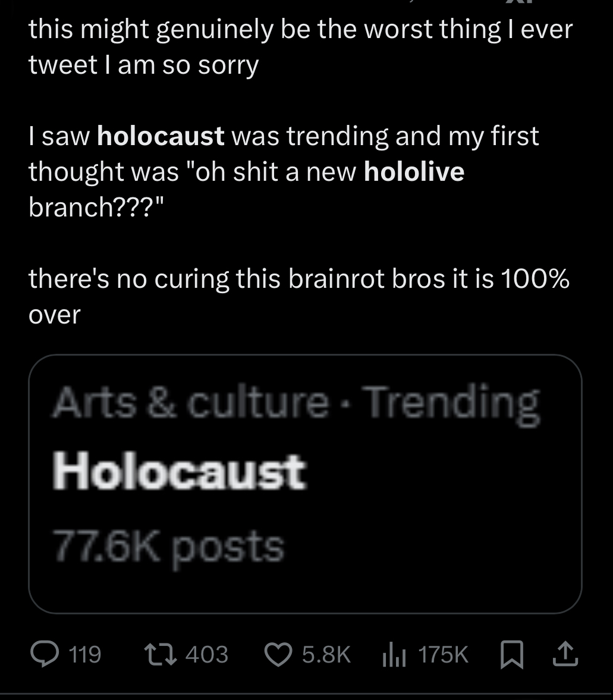Click the 403 reposts count

pos(206,655)
